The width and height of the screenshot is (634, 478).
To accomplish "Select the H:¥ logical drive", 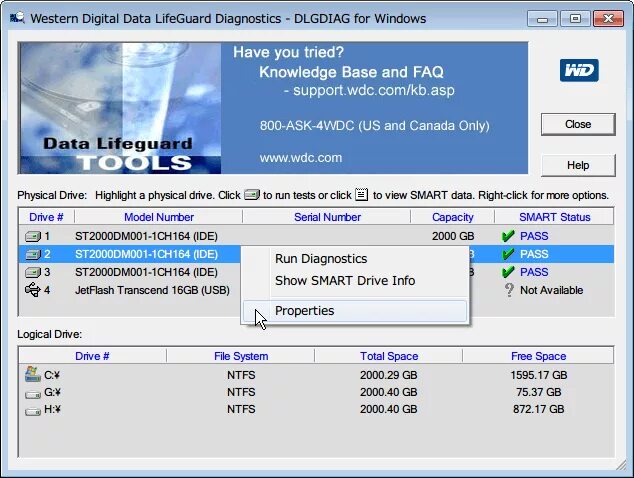I will coord(52,409).
